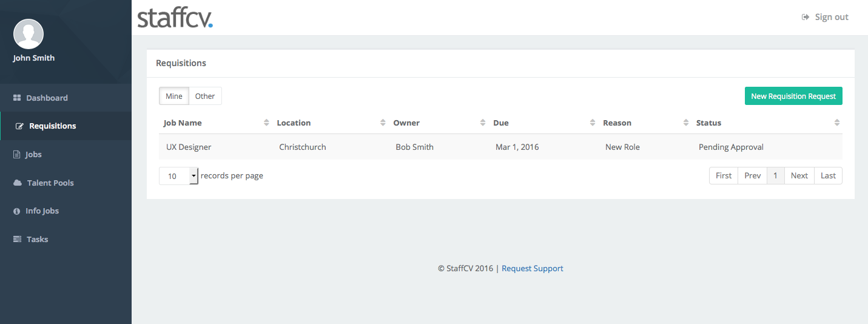Click the Talent Pools cloud icon
868x324 pixels.
coord(18,183)
